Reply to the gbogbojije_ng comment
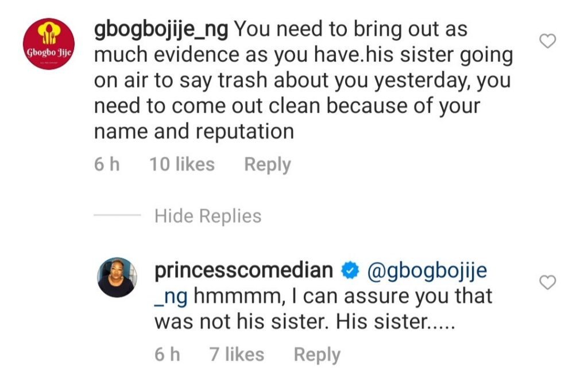This screenshot has width=588, height=384. click(x=268, y=164)
